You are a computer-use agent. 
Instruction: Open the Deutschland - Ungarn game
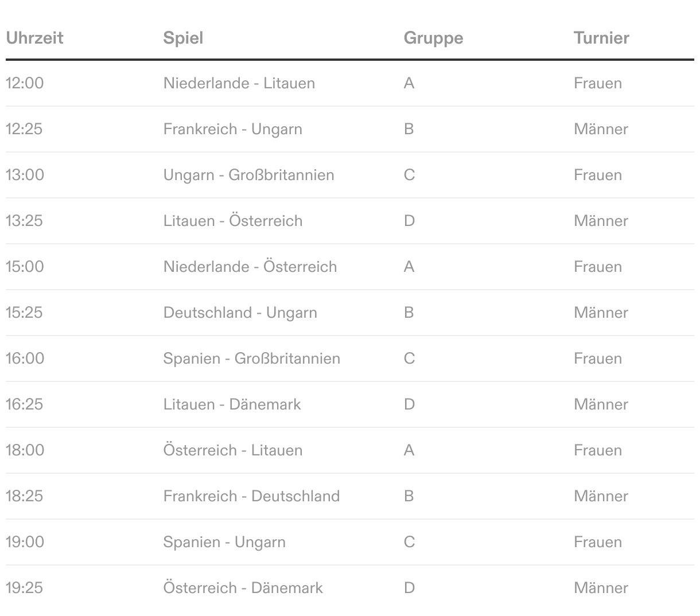coord(240,313)
